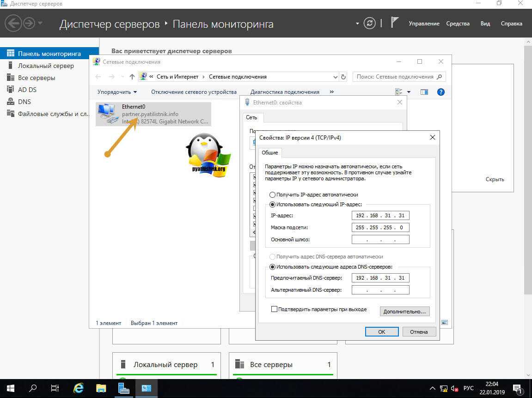Click the 'Основной шлюз' input field

[380, 239]
